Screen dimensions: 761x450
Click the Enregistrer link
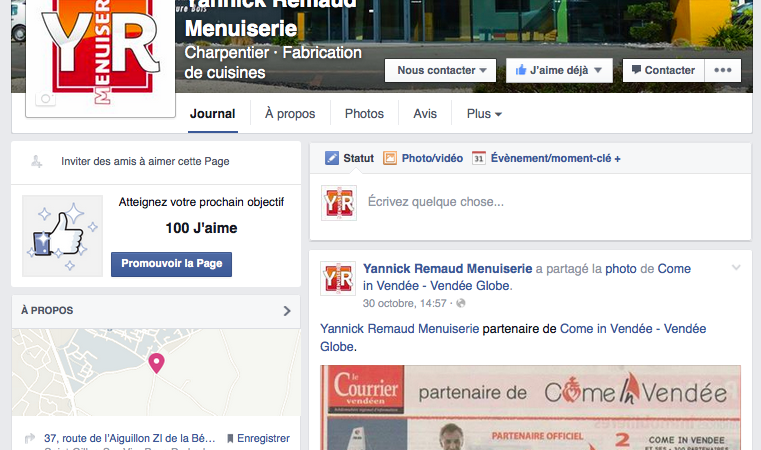(x=264, y=438)
